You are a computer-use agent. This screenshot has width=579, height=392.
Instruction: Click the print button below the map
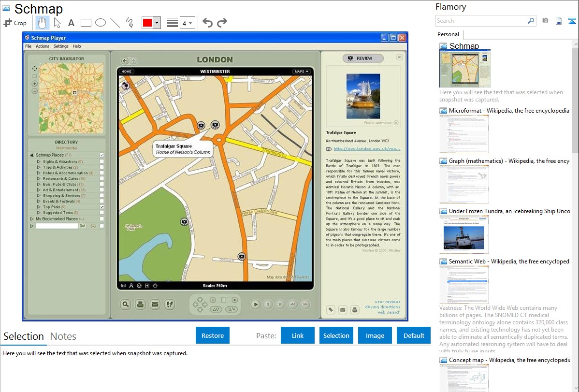coord(140,305)
